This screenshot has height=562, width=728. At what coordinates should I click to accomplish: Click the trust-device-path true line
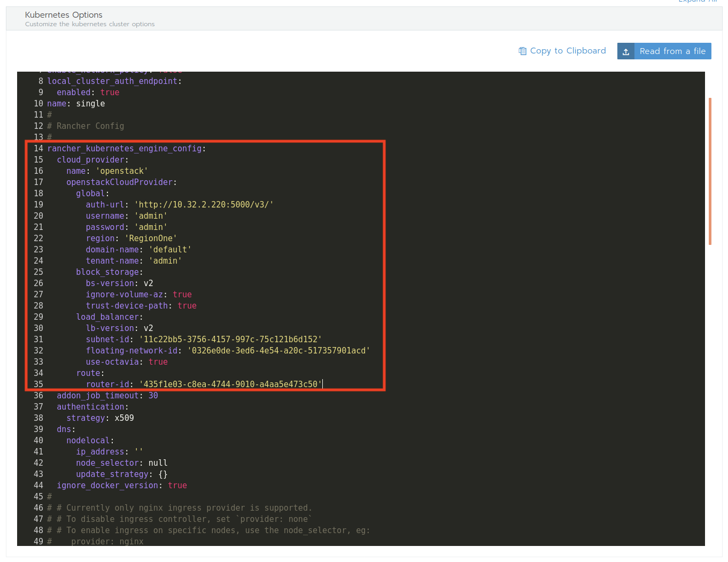(x=141, y=306)
